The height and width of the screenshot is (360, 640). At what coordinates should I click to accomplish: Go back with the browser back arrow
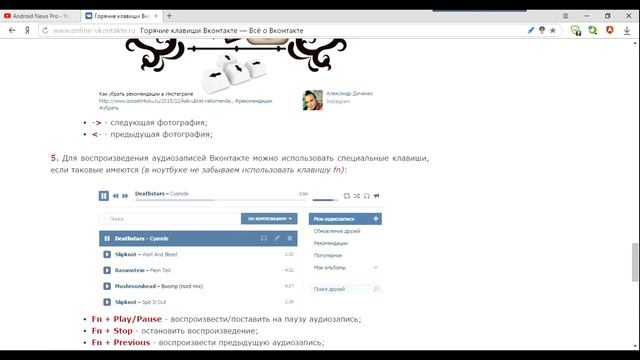coord(12,31)
